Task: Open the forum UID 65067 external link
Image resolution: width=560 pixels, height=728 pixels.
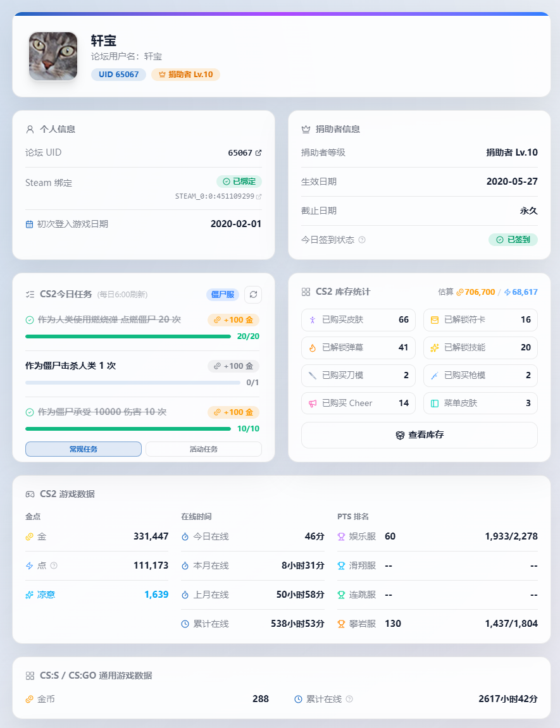Action: coord(245,153)
